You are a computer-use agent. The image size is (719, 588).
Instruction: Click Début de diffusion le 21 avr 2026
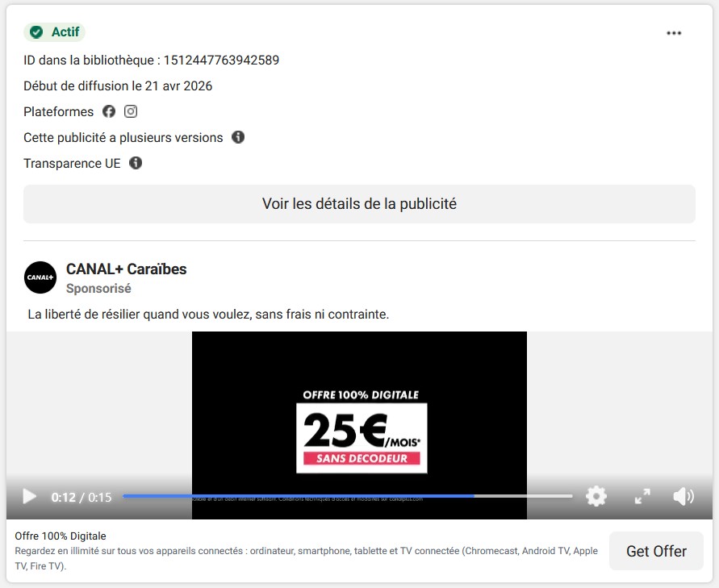[x=118, y=86]
